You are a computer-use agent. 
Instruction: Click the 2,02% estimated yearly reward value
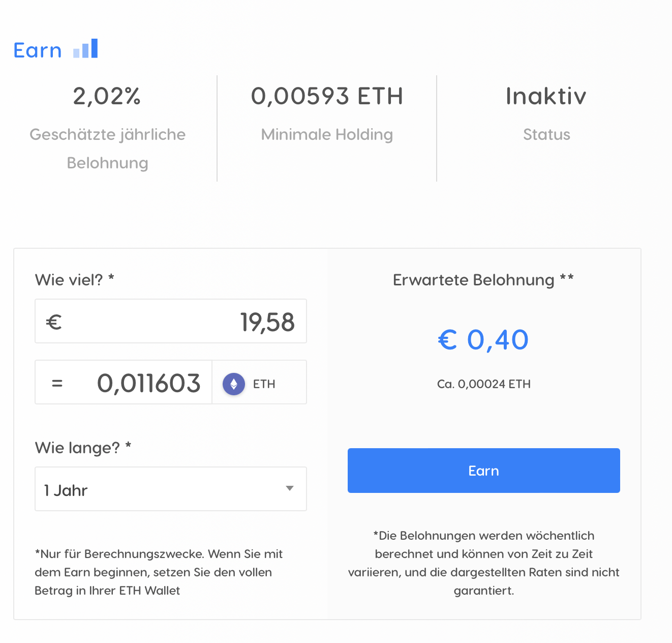pyautogui.click(x=107, y=96)
